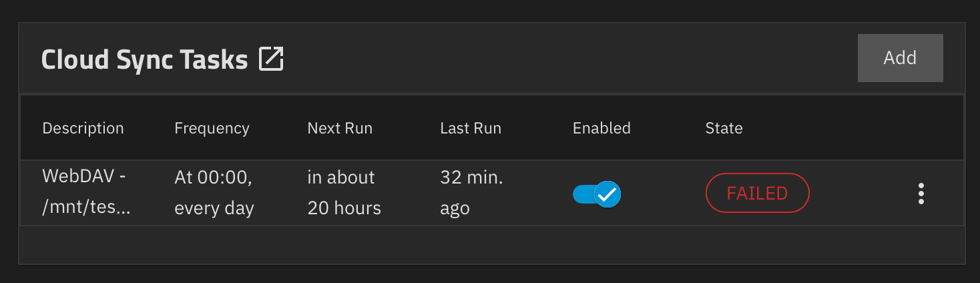The height and width of the screenshot is (283, 980).
Task: Sort by the Description column header
Action: pos(83,128)
